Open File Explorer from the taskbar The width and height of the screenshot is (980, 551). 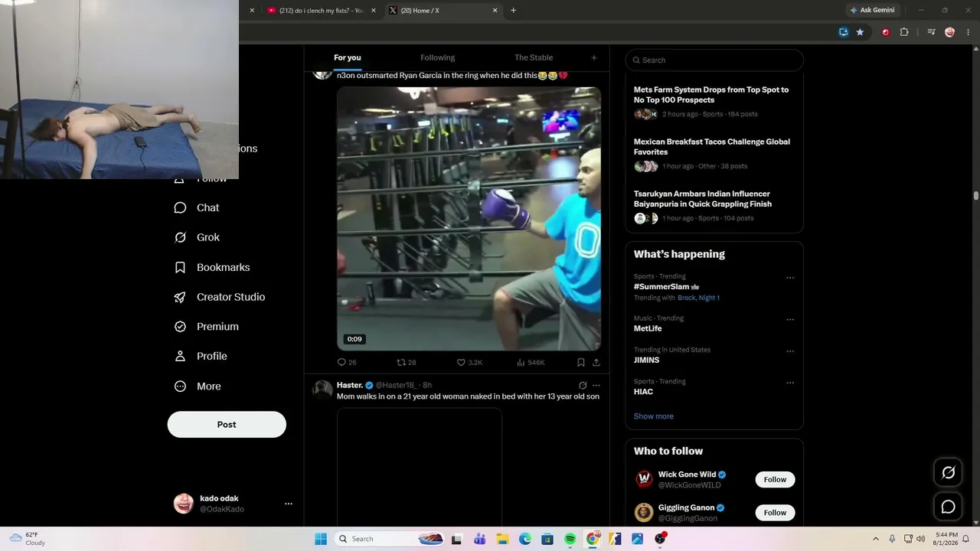click(502, 539)
